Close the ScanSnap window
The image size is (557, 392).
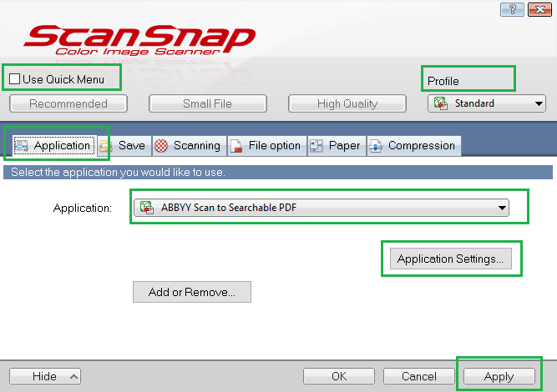tap(539, 9)
